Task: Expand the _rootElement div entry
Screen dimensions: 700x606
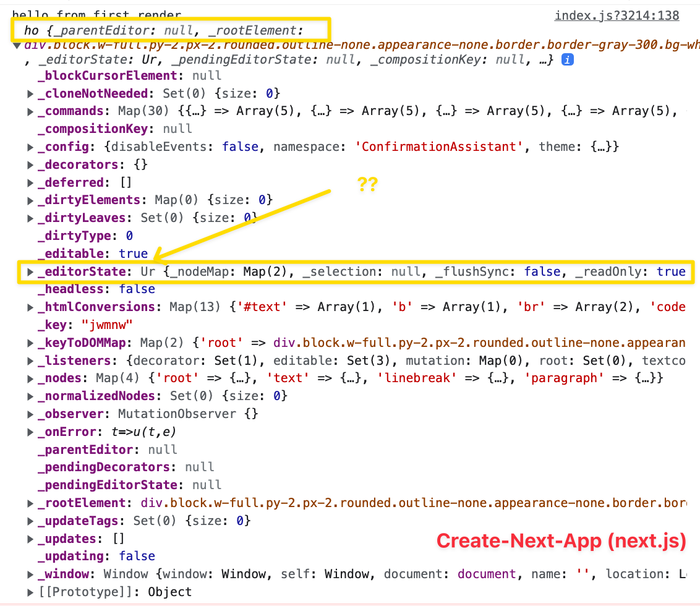Action: pyautogui.click(x=30, y=503)
